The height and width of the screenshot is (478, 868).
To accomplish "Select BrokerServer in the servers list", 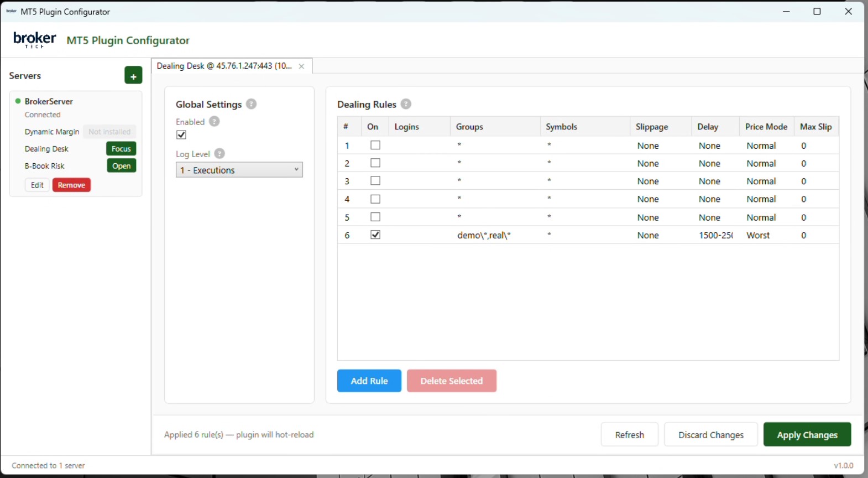I will (49, 101).
